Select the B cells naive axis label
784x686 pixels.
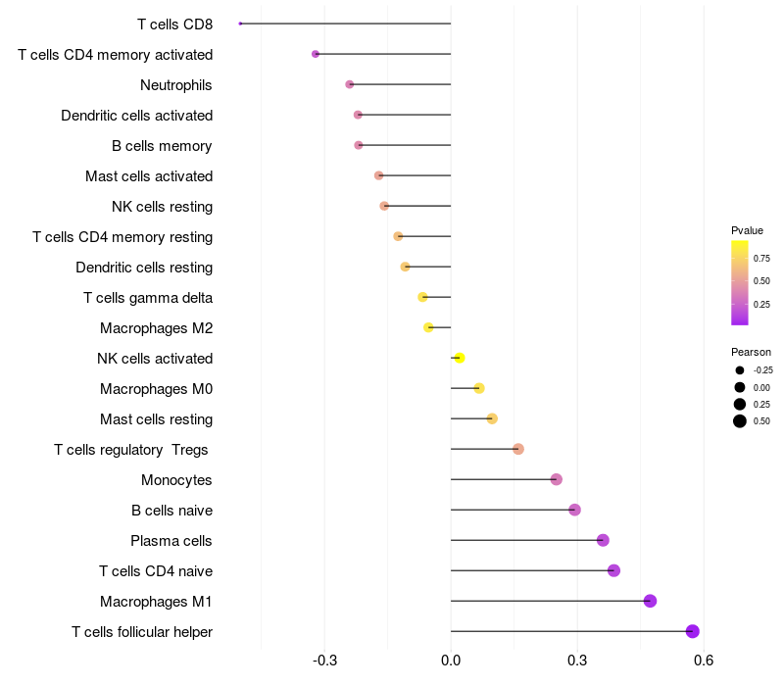pos(171,511)
